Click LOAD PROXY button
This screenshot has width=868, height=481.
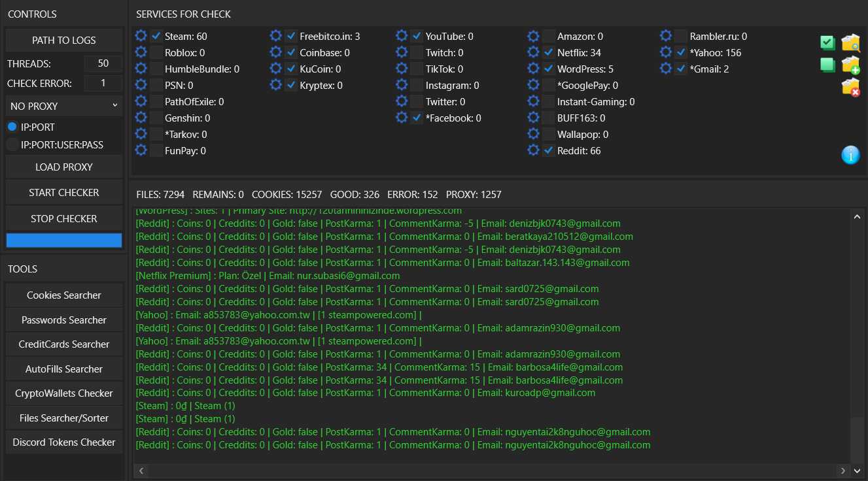point(64,167)
